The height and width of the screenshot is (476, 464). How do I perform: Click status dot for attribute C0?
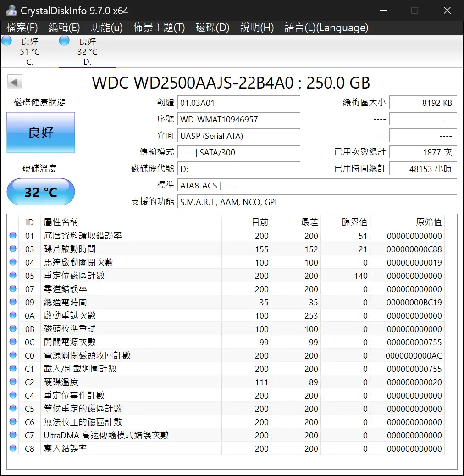(13, 355)
